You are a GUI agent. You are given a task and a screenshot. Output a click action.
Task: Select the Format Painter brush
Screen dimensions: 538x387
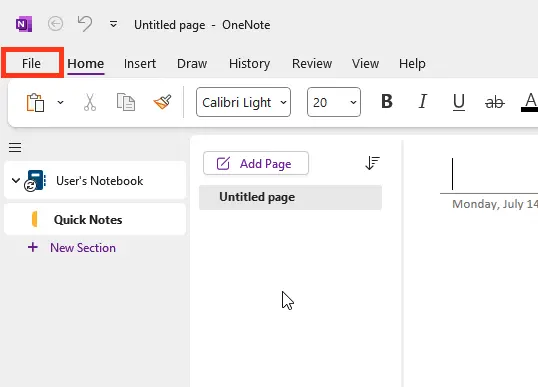click(163, 102)
